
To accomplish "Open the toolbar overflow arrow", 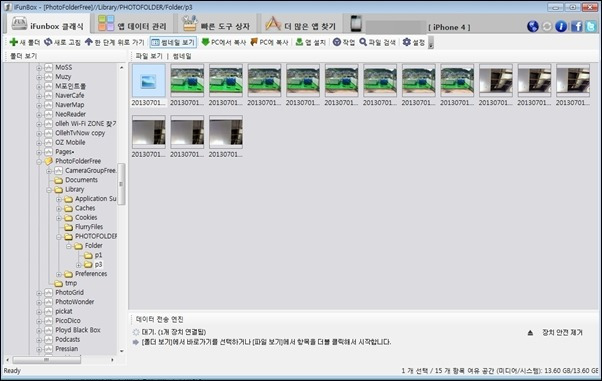I will [x=431, y=43].
